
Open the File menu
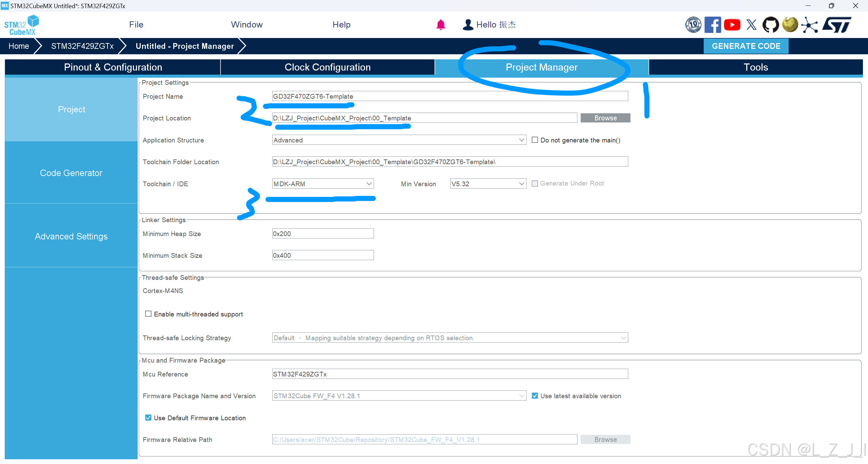pyautogui.click(x=136, y=25)
